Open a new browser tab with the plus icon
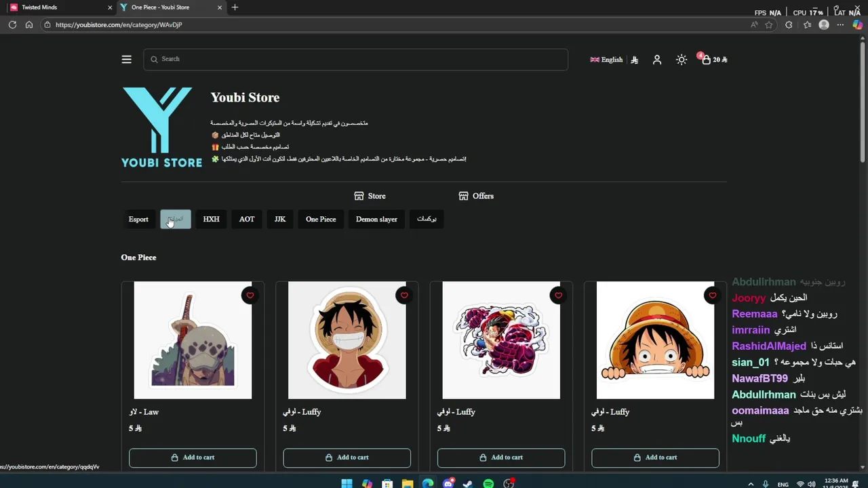The width and height of the screenshot is (868, 488). point(235,7)
